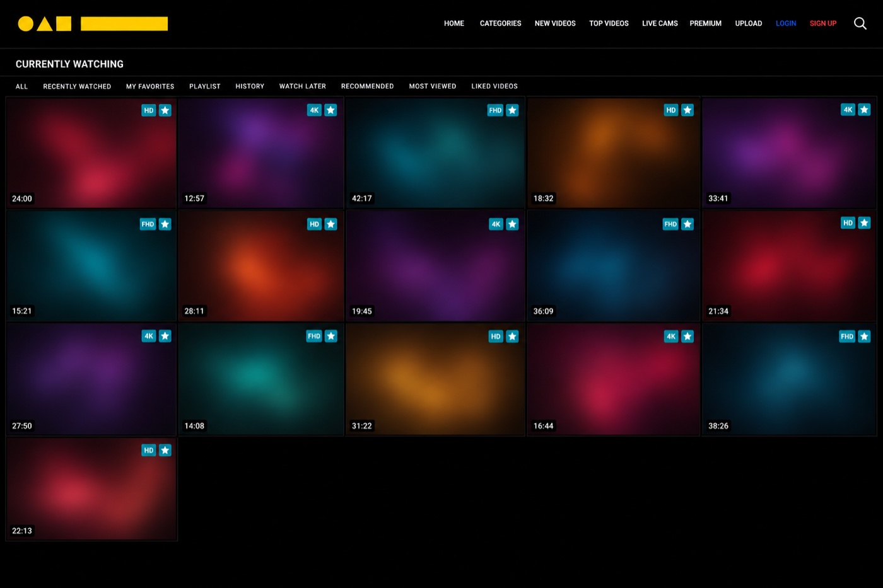
Task: Click the 16:44 duration label
Action: [544, 426]
